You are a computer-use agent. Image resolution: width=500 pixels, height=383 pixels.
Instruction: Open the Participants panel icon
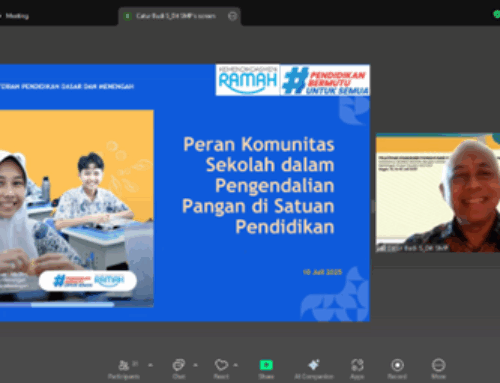point(124,365)
